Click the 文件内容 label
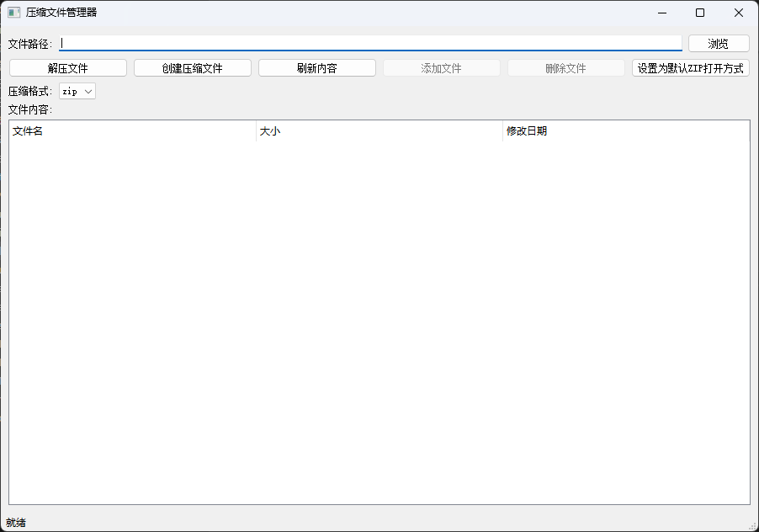 (30, 109)
